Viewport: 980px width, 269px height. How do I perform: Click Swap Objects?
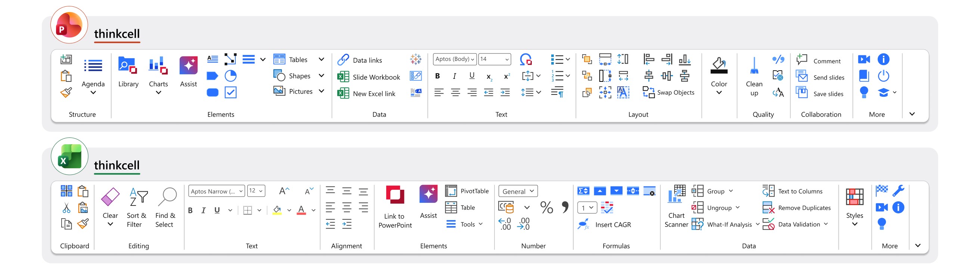669,92
